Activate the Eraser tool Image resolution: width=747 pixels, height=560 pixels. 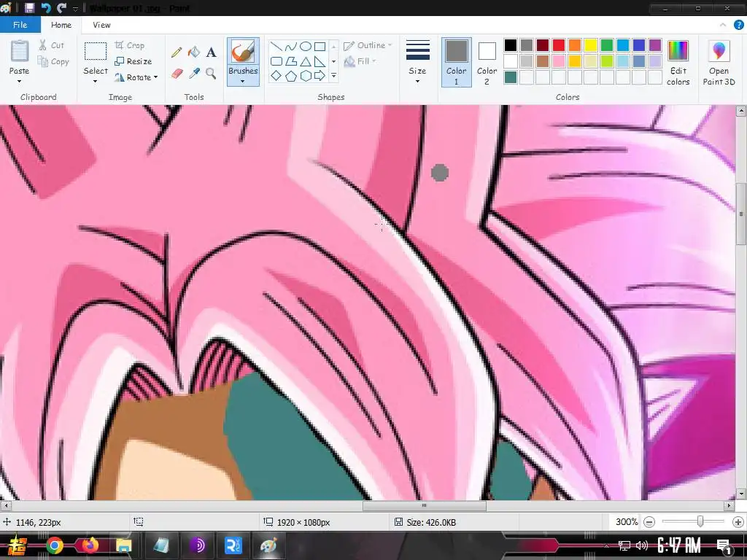[177, 74]
